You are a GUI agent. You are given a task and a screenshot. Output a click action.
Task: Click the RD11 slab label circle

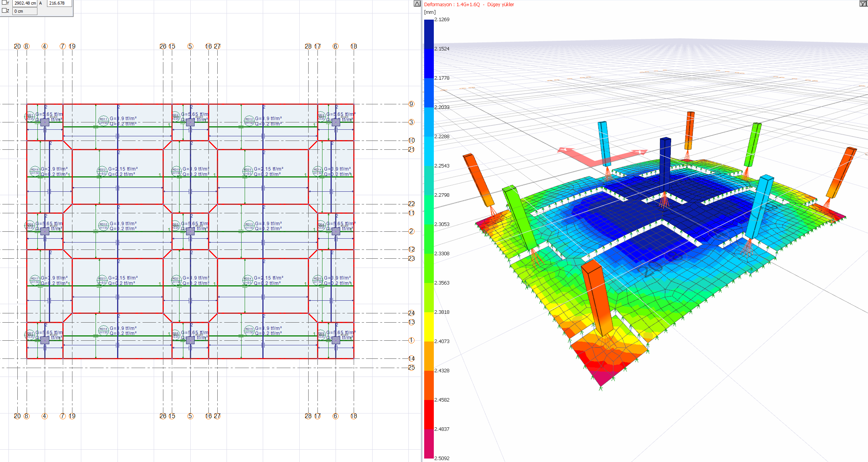(104, 121)
